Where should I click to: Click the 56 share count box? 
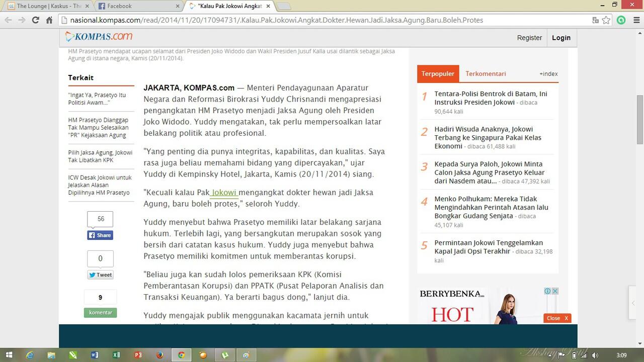point(100,219)
